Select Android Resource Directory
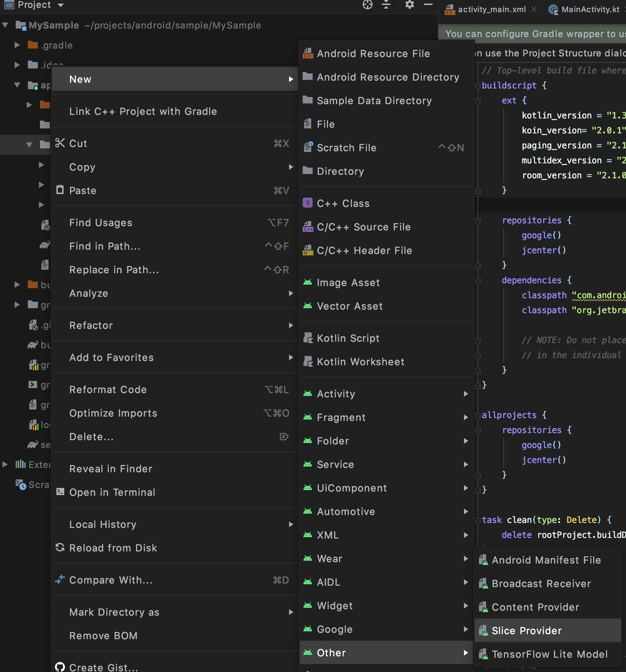Viewport: 626px width, 672px height. click(386, 77)
